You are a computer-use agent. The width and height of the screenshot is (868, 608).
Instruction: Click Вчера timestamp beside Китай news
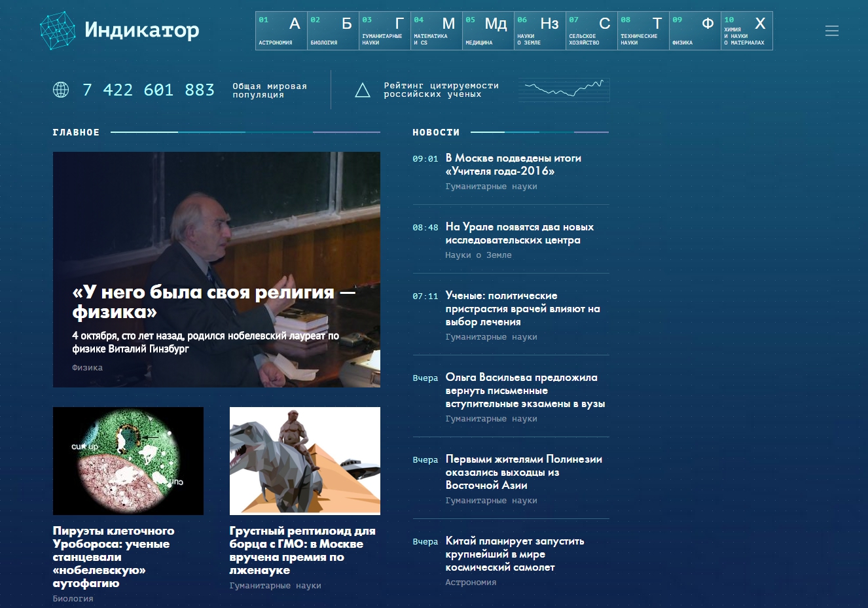425,542
